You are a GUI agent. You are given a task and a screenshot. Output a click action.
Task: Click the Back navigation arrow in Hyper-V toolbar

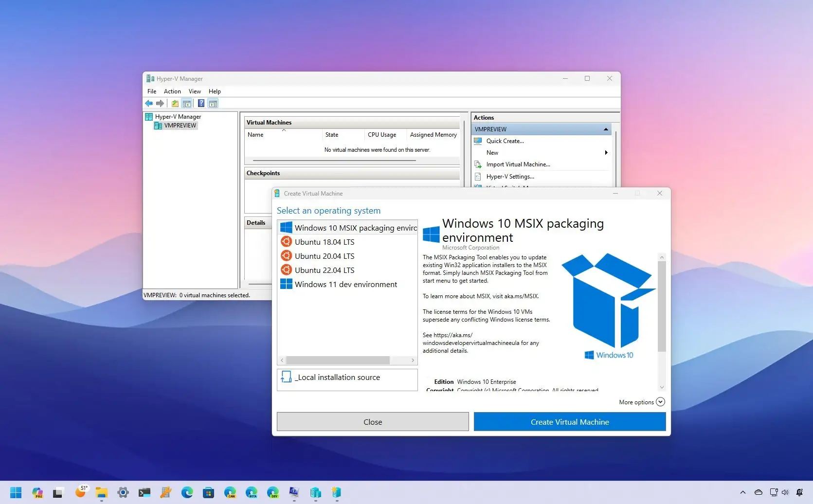[149, 103]
